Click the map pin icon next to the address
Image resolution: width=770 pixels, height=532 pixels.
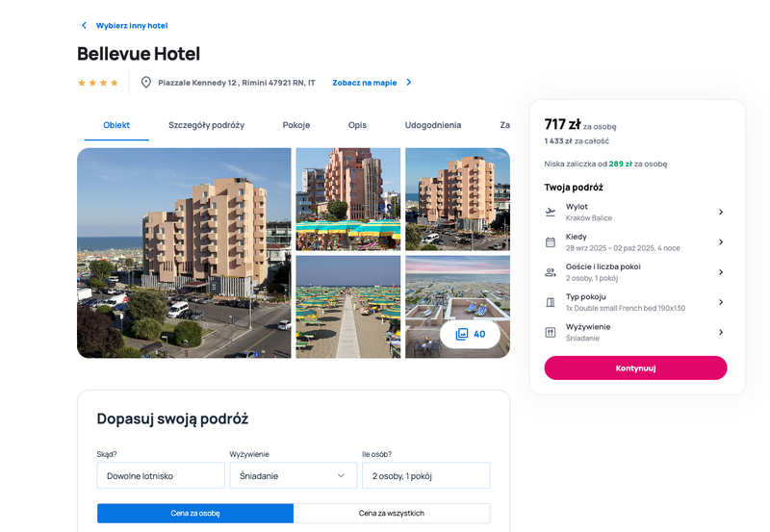(146, 83)
